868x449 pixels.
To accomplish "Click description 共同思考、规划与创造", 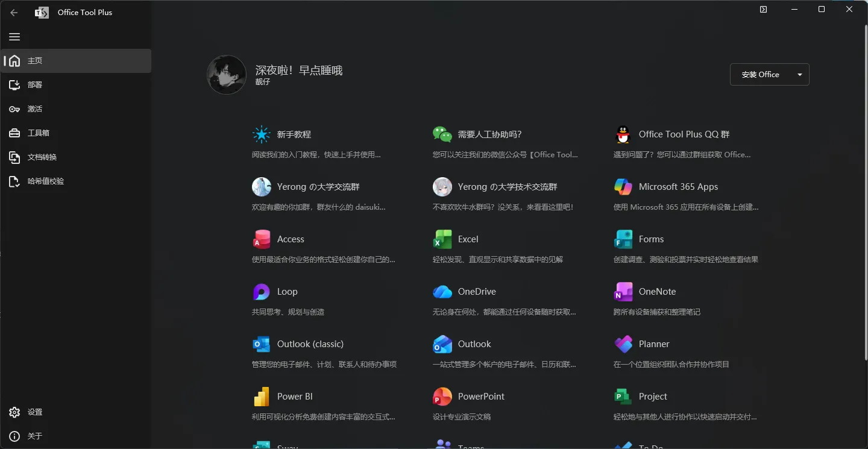I will pyautogui.click(x=288, y=312).
